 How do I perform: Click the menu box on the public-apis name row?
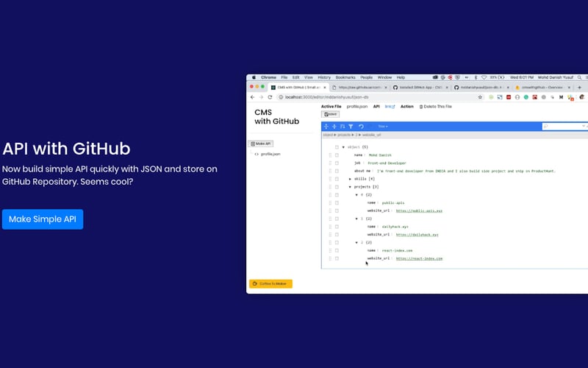337,203
